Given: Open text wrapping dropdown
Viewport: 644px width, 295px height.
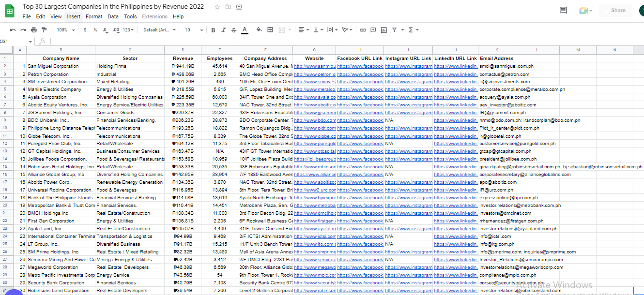Looking at the screenshot, I should tap(332, 30).
